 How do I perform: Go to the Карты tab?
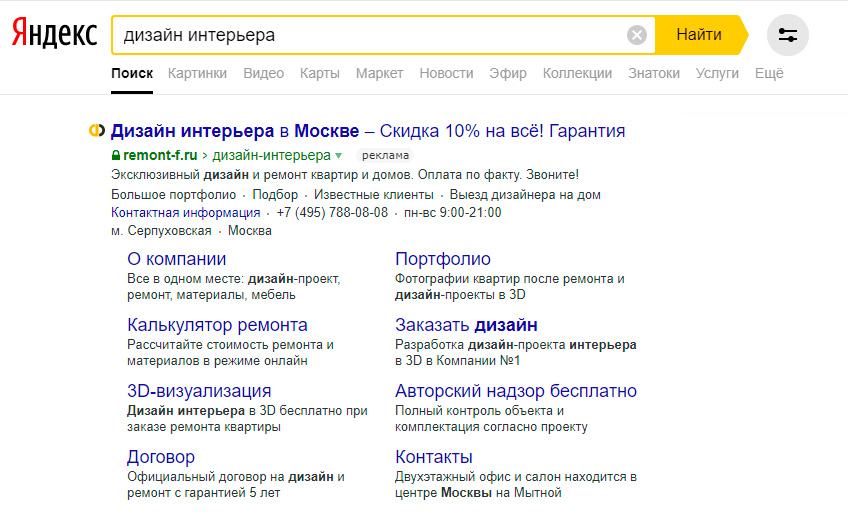pos(320,73)
